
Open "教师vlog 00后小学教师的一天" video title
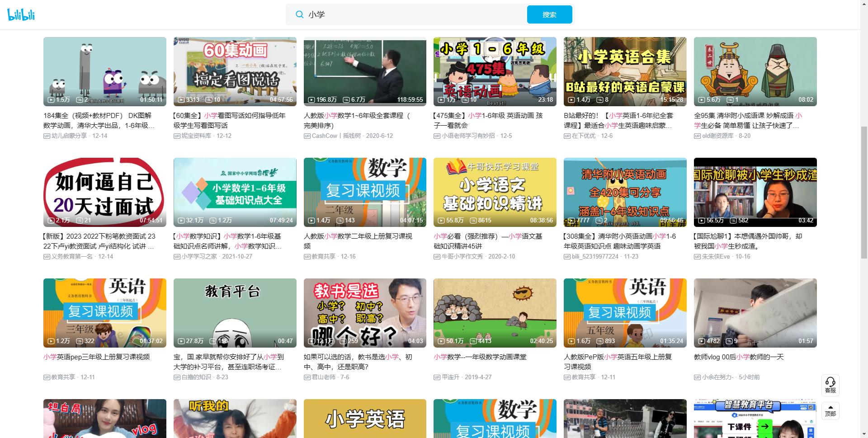[739, 357]
